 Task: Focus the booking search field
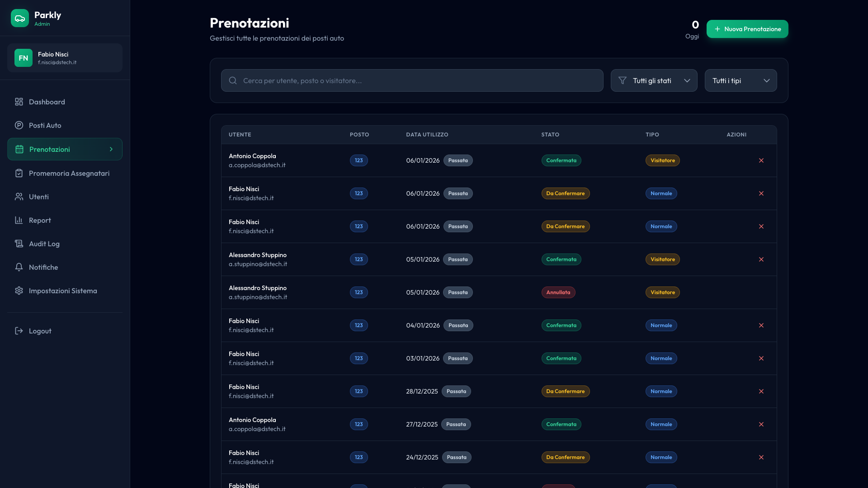pyautogui.click(x=412, y=81)
